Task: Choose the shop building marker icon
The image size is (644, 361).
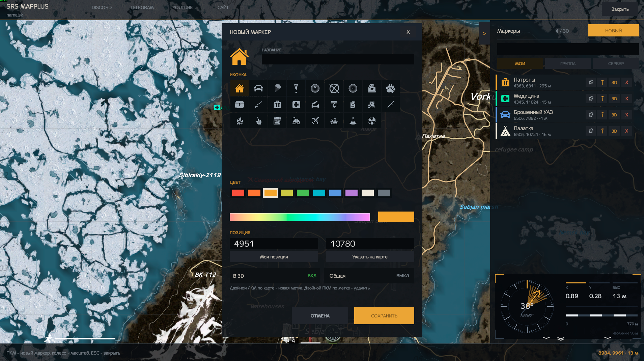Action: tap(277, 121)
